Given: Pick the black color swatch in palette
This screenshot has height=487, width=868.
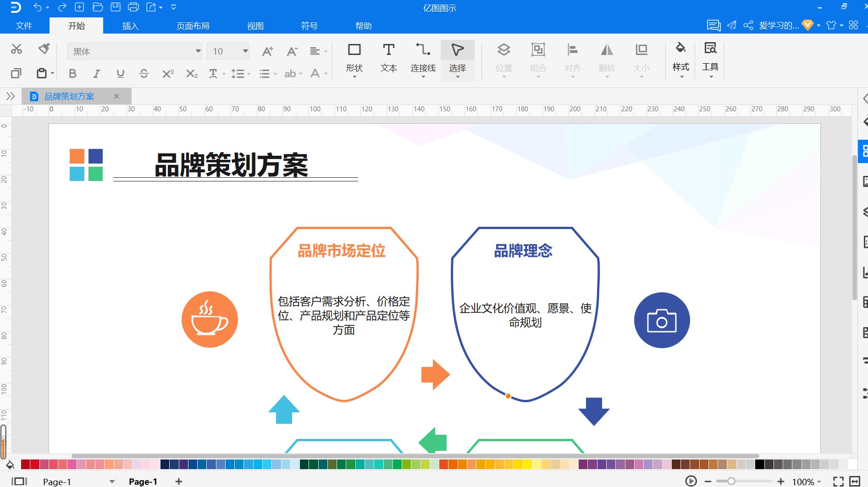Looking at the screenshot, I should pyautogui.click(x=760, y=465).
